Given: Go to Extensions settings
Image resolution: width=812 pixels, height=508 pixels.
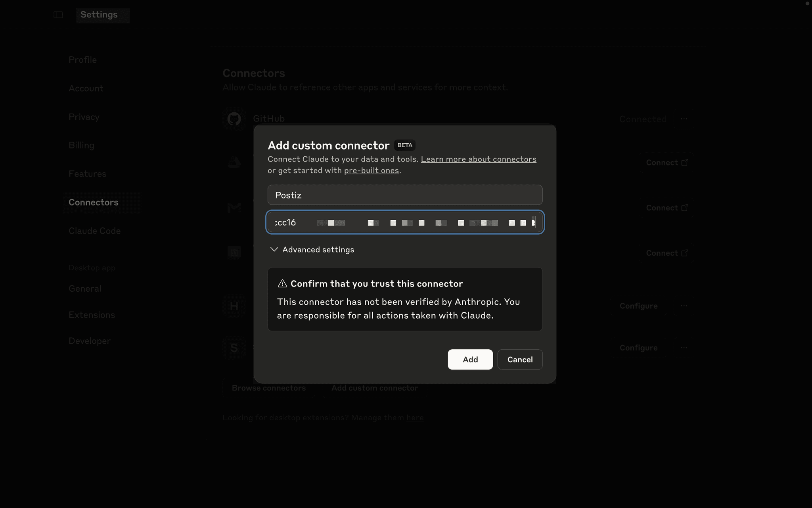Looking at the screenshot, I should pos(92,315).
